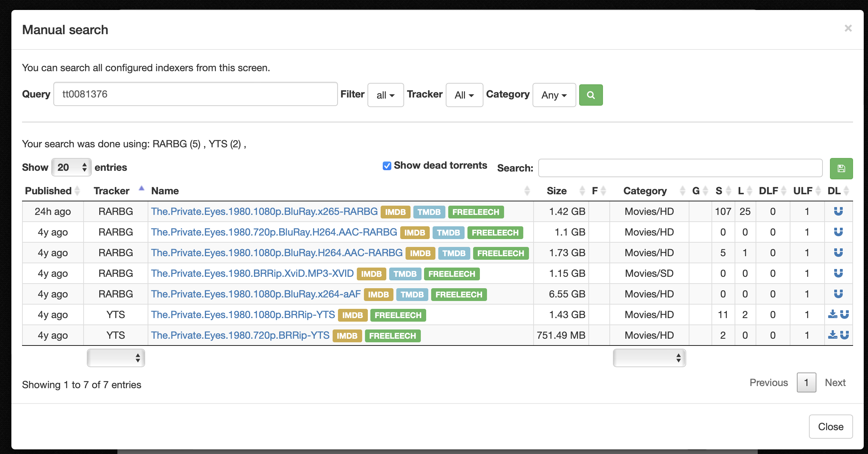Click the green search magnifier icon
This screenshot has width=868, height=454.
pos(591,95)
